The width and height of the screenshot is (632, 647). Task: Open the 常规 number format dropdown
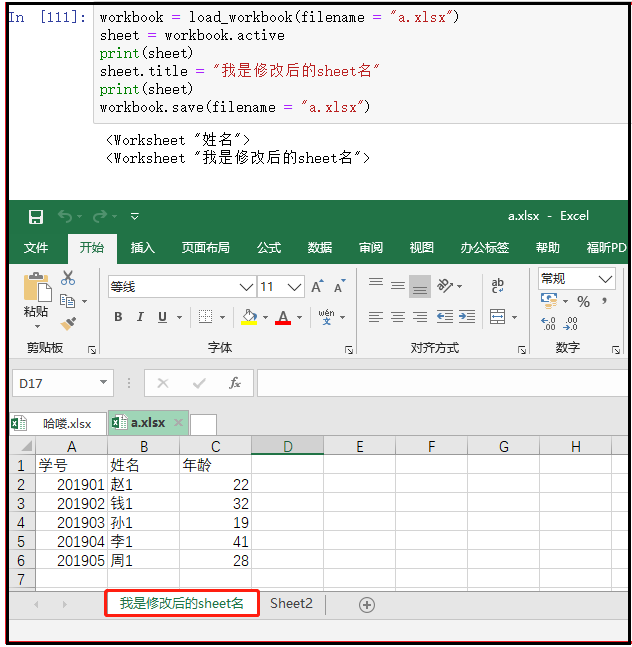605,279
